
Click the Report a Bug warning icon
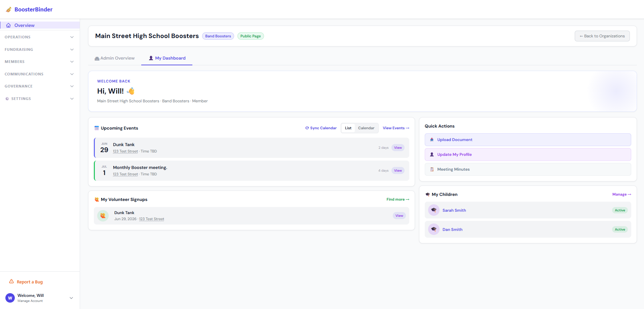(11, 281)
